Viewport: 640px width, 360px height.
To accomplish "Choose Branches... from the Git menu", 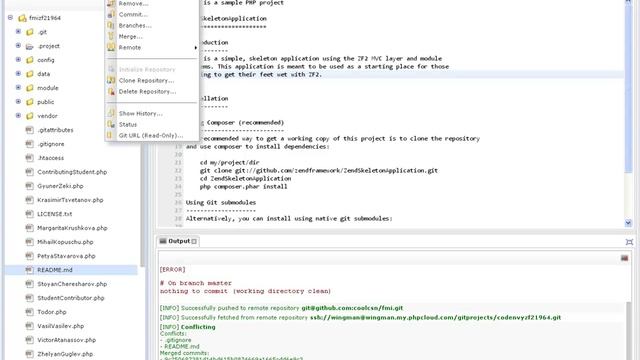I will 135,25.
